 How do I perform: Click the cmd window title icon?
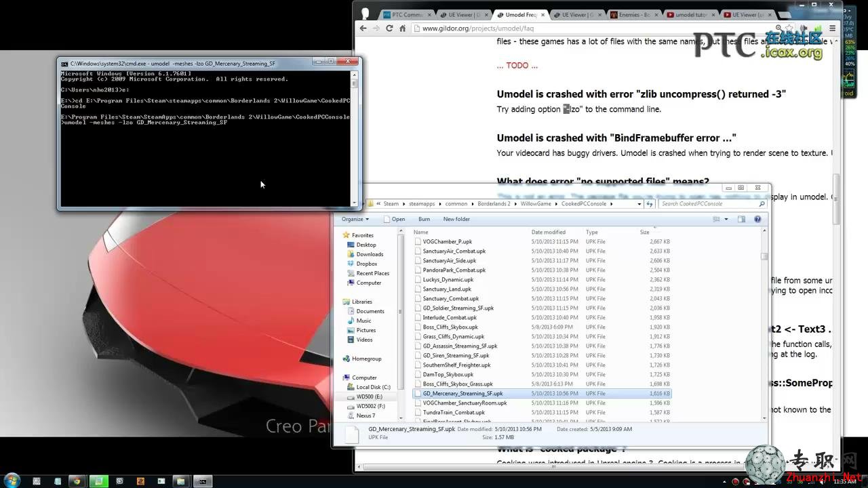pos(64,63)
